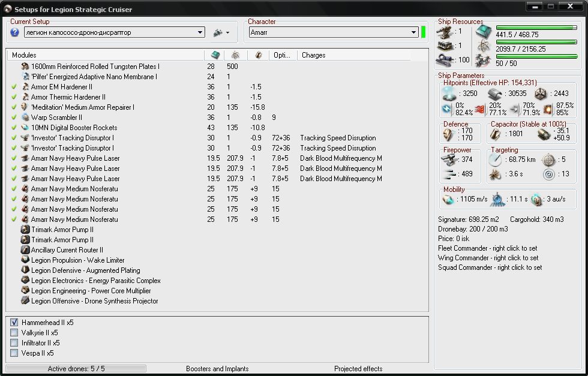Click the Signature: 698.25 m2 value
This screenshot has height=376, width=588.
pos(469,219)
